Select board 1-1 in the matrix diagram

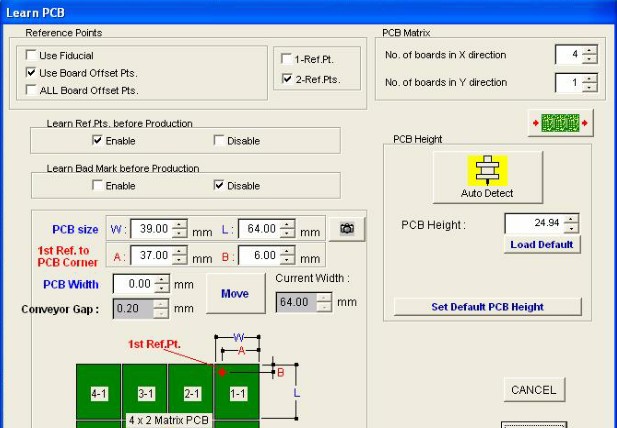tap(236, 394)
